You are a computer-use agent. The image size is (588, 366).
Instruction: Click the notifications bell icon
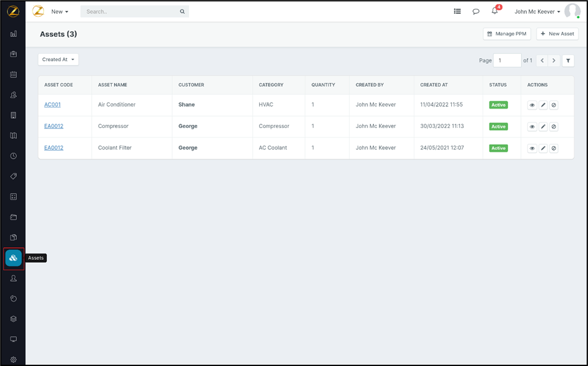click(x=494, y=11)
